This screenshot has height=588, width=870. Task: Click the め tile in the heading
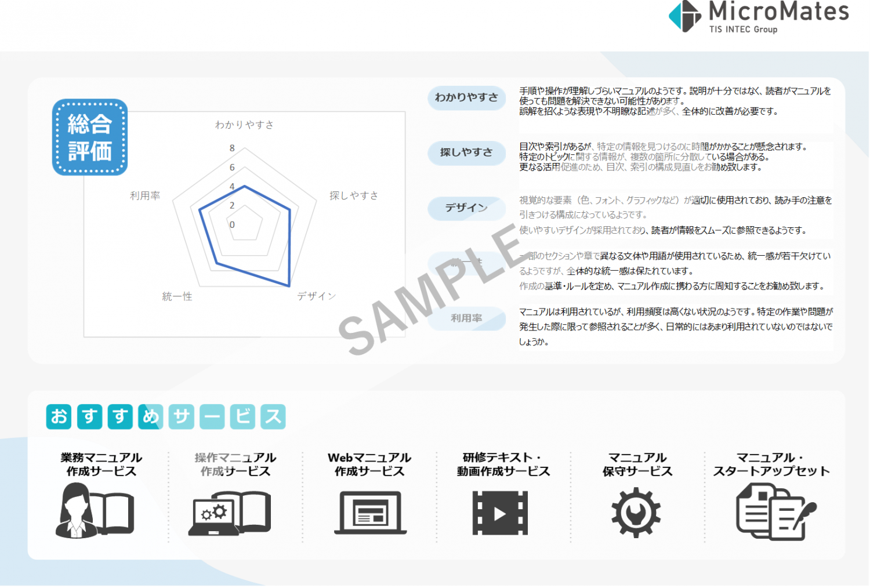[x=151, y=417]
